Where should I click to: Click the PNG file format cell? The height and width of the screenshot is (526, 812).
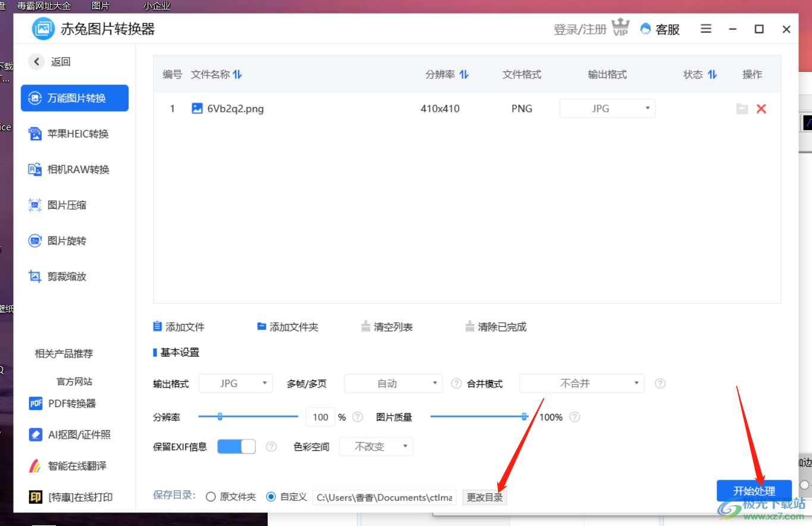pyautogui.click(x=522, y=109)
